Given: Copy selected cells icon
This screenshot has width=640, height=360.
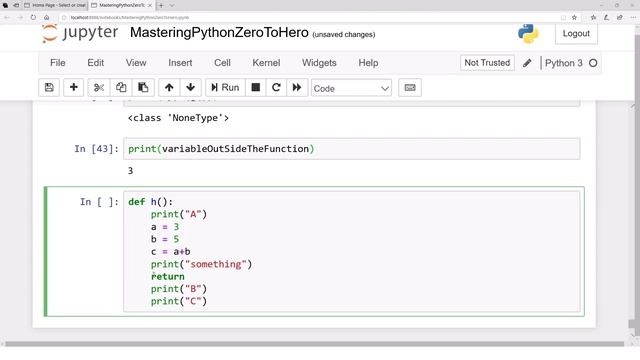Looking at the screenshot, I should (121, 88).
